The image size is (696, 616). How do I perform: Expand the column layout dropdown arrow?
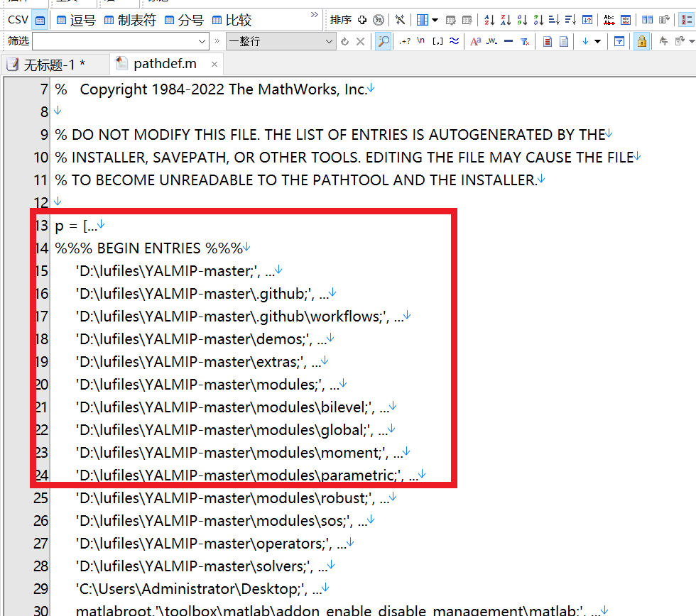coord(435,20)
